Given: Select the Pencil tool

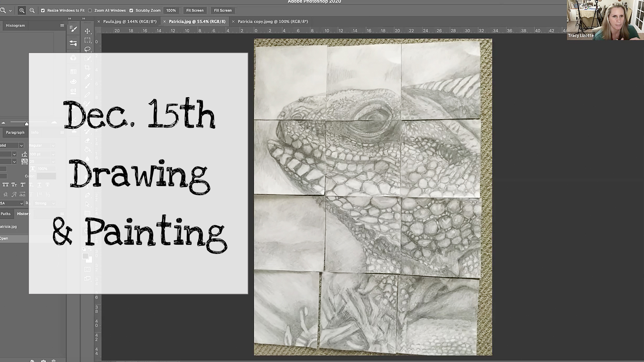Looking at the screenshot, I should point(88,95).
